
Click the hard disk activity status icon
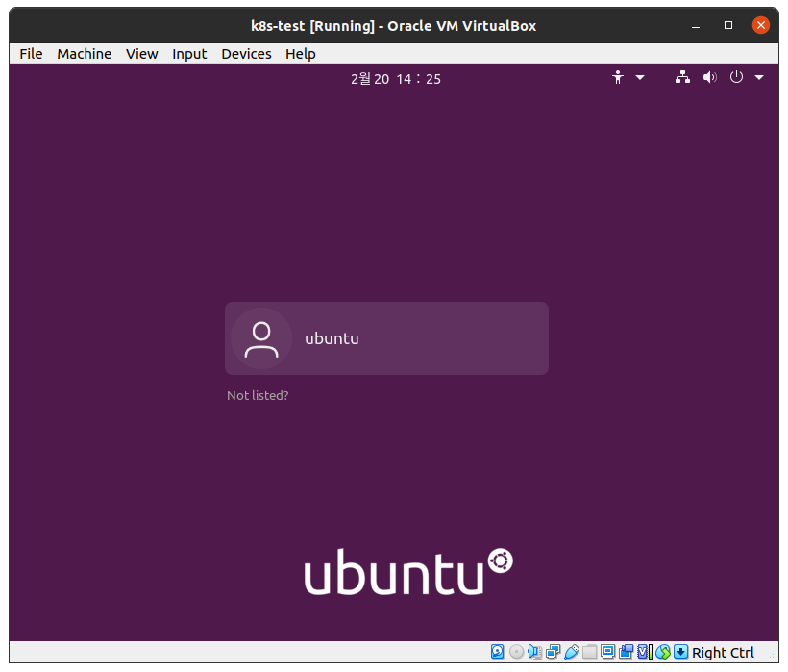coord(498,652)
